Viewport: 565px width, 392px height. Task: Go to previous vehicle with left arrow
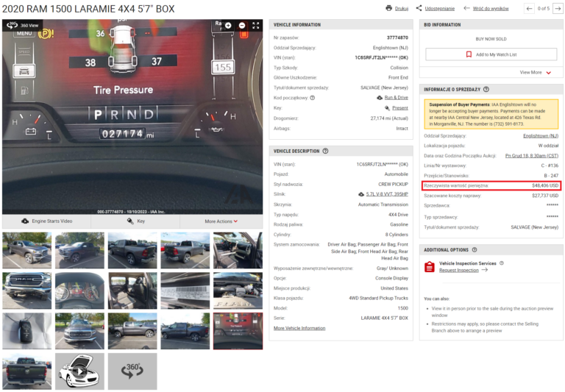pyautogui.click(x=529, y=8)
